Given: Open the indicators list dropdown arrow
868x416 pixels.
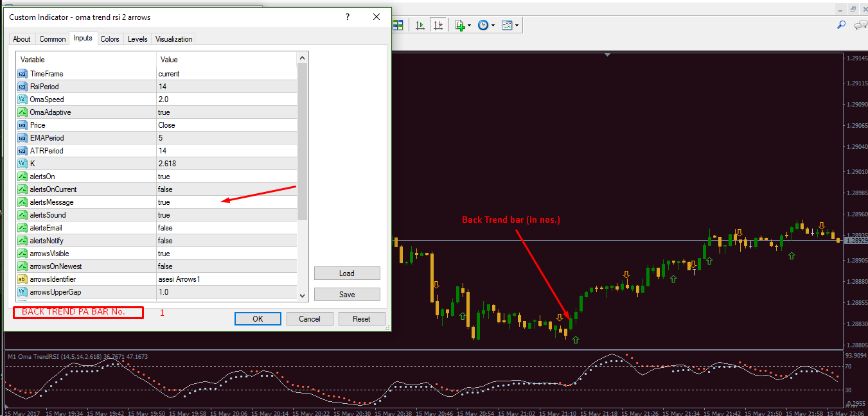Looking at the screenshot, I should click(470, 26).
